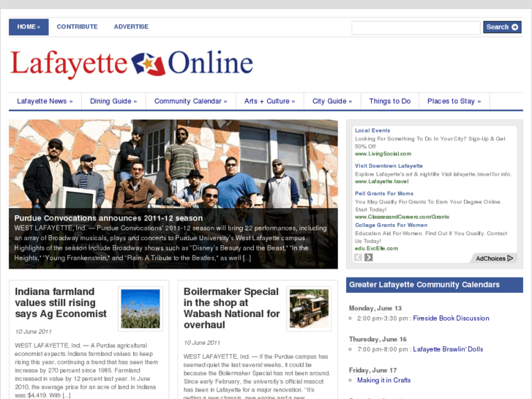Open Pell Grants For Moms ad

click(x=384, y=193)
